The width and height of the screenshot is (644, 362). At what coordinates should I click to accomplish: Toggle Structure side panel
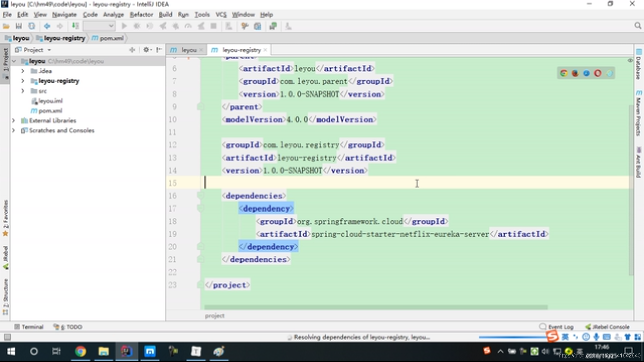5,297
